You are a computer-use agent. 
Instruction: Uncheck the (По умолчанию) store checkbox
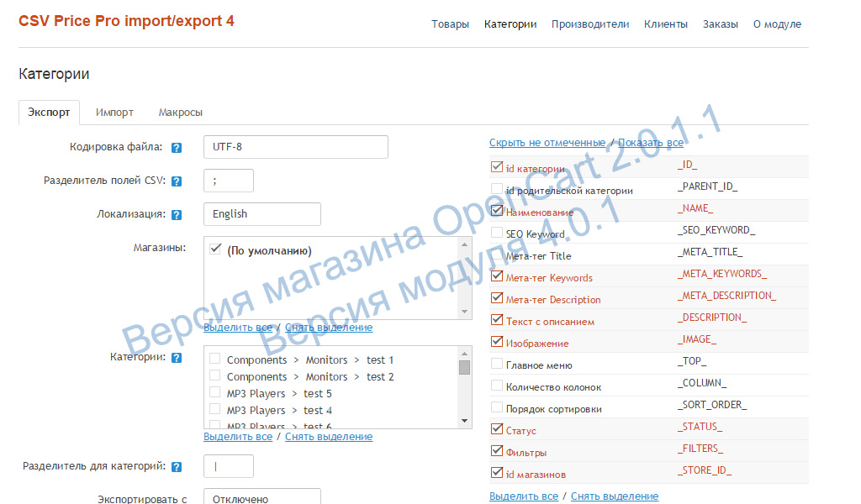pyautogui.click(x=215, y=249)
